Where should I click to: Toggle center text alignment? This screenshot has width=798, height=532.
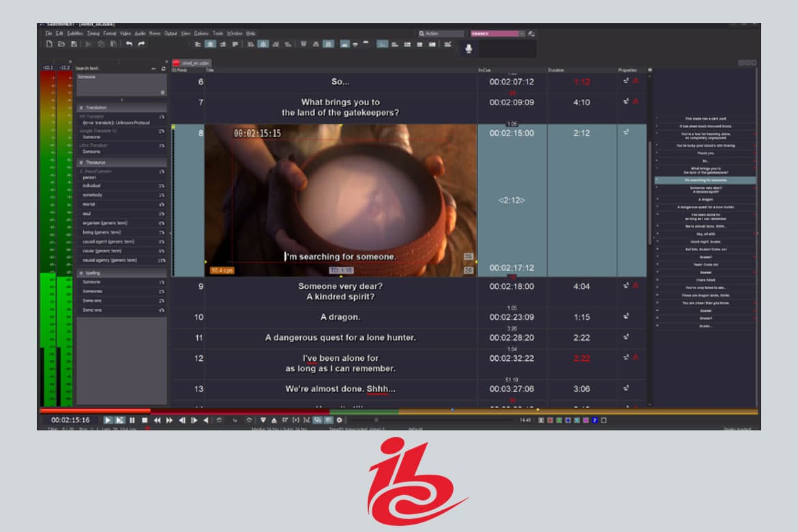point(210,44)
